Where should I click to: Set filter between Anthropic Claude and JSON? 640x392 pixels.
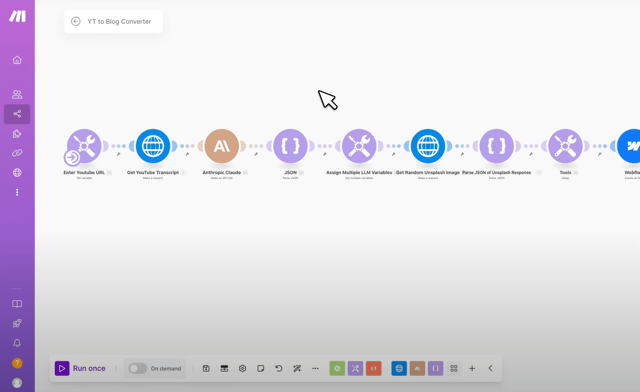point(256,154)
